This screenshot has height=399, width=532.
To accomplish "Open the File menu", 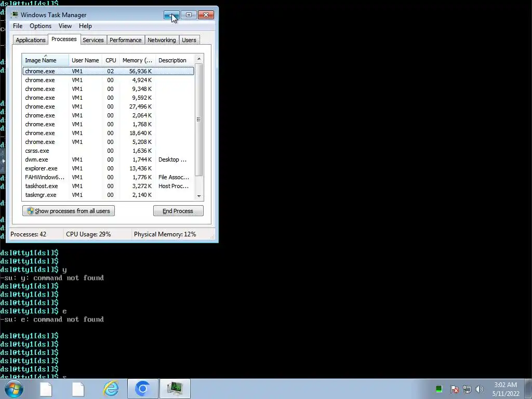I will click(18, 26).
